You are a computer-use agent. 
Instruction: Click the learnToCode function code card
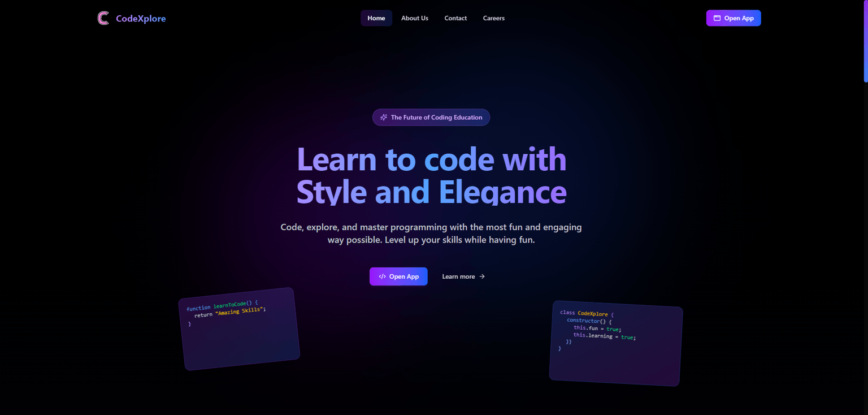pos(239,328)
